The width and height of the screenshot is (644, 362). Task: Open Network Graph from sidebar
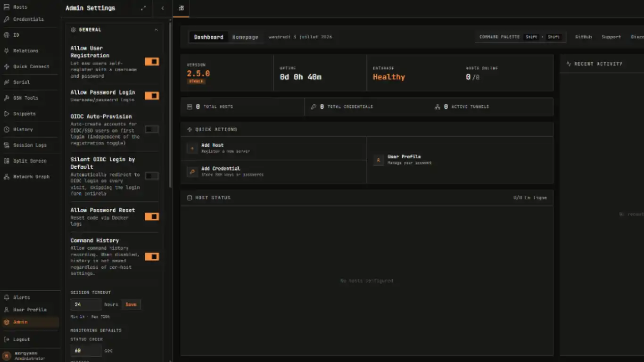(x=31, y=177)
